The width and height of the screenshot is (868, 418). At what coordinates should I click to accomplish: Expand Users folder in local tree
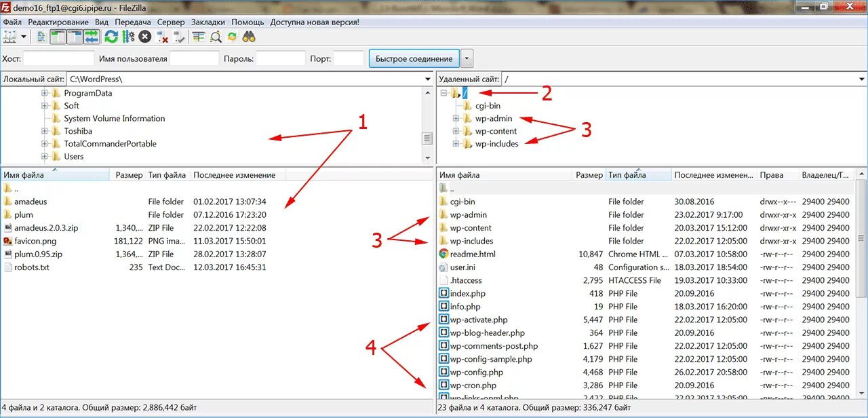tap(45, 156)
